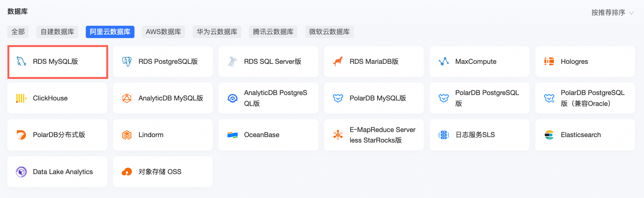This screenshot has height=198, width=644.
Task: Click the RDS PostgreSQL elephant icon
Action: pos(127,62)
